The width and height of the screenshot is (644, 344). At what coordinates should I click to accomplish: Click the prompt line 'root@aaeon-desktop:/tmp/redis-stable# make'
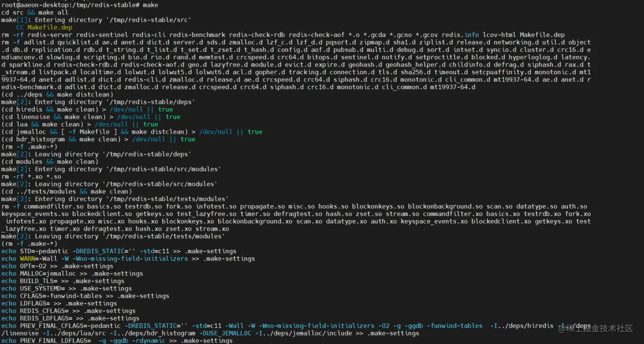(79, 5)
